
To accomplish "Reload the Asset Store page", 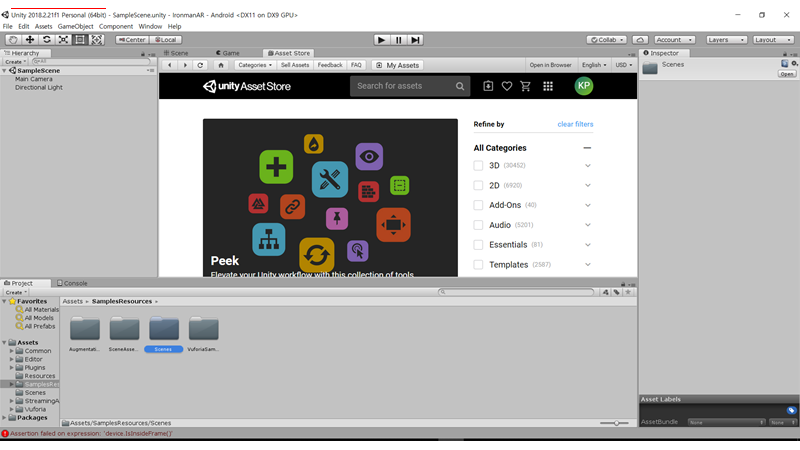I will (x=200, y=65).
